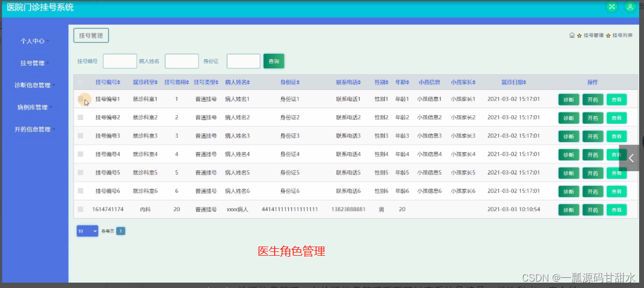
Task: Focus the 挂号编号 search input field
Action: (120, 61)
